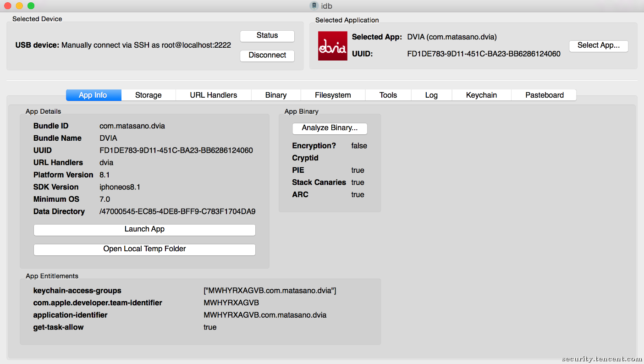The height and width of the screenshot is (364, 644).
Task: Click the com.apple.developer.team-identifier label
Action: click(x=98, y=303)
